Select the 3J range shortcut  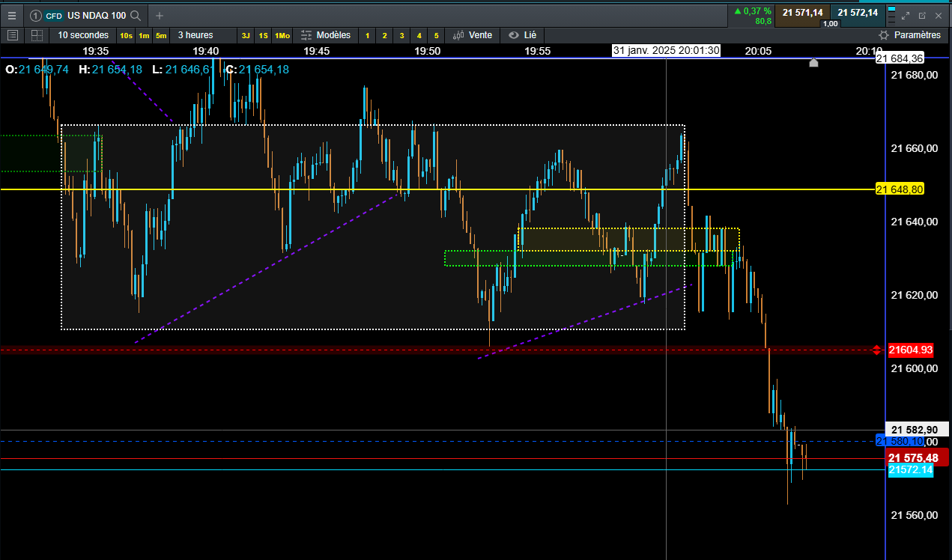tap(246, 35)
